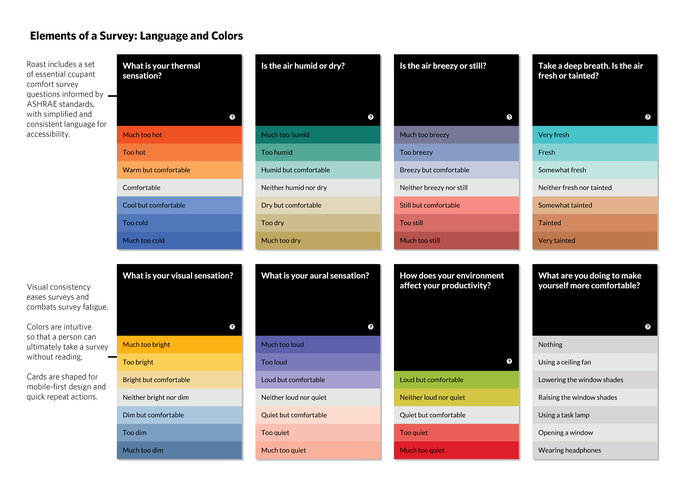The image size is (695, 494).
Task: Pick 'Humid but comfortable'
Action: [x=318, y=170]
